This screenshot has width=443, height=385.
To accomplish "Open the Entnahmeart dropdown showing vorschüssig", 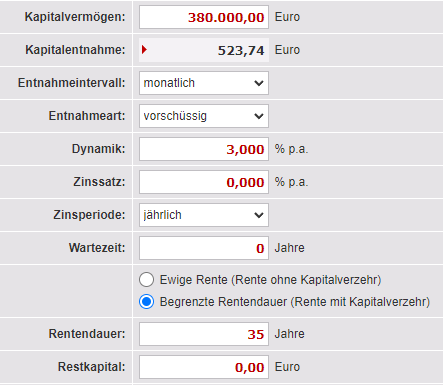I will tap(204, 116).
